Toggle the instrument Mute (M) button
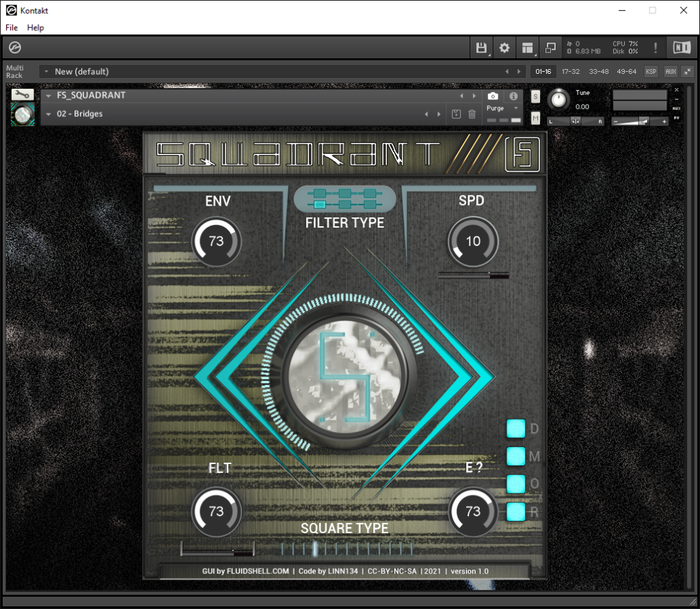 point(536,118)
